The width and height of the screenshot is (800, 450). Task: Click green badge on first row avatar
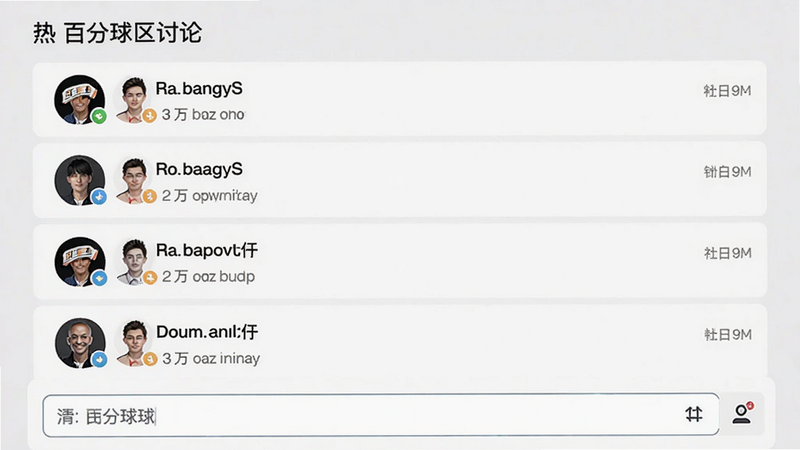click(99, 116)
